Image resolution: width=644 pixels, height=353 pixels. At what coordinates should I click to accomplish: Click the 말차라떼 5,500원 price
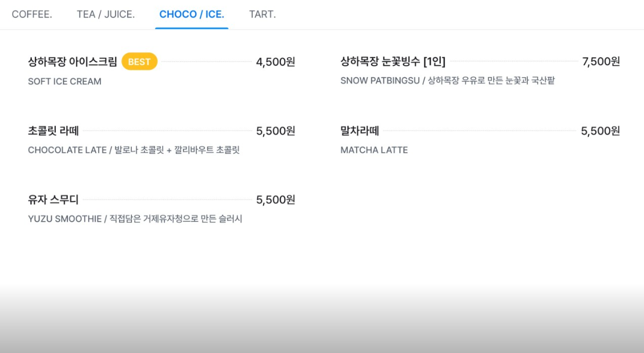tap(600, 131)
